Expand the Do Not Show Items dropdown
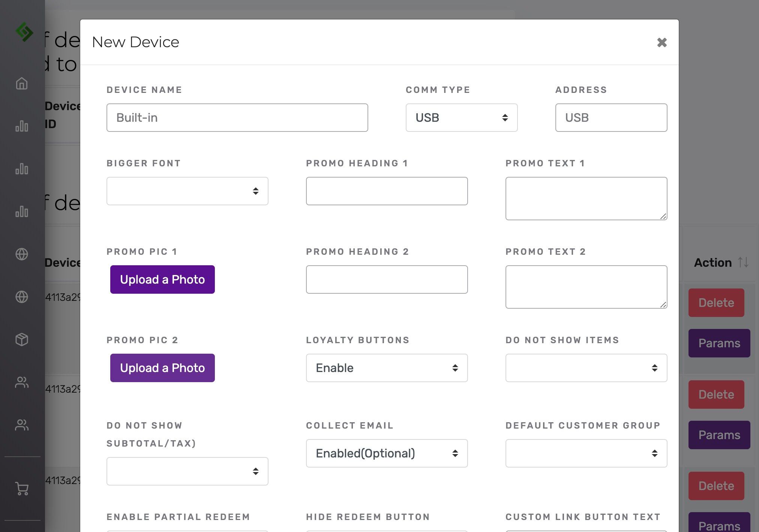 click(586, 368)
